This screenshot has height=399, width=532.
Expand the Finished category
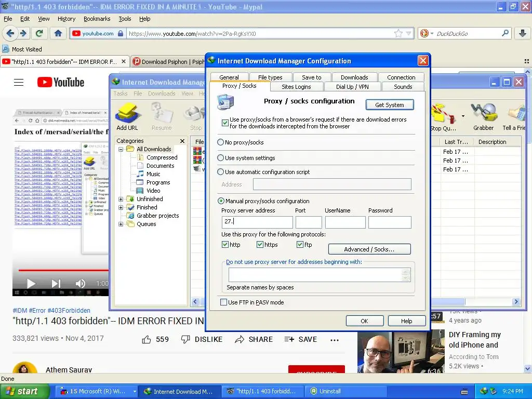click(121, 207)
